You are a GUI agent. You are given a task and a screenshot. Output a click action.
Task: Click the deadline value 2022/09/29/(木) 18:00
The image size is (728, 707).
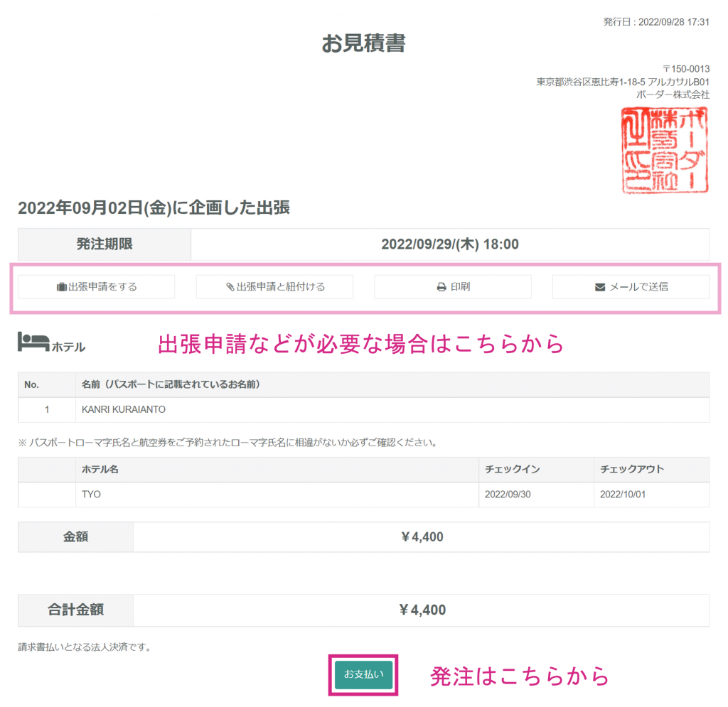pos(450,244)
